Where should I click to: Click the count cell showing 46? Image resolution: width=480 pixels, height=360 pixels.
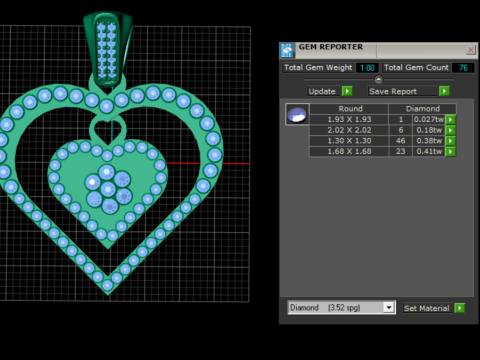point(401,141)
